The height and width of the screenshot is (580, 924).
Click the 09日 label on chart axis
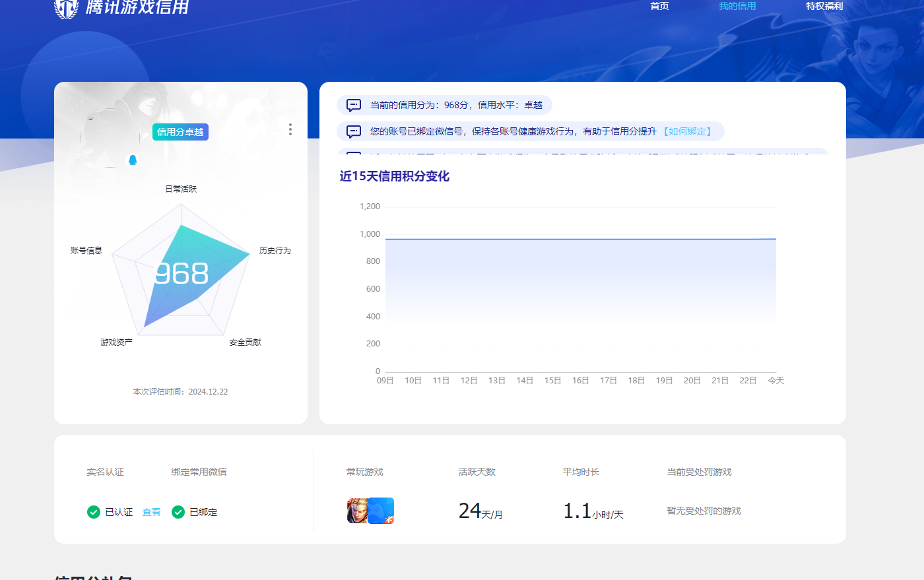pyautogui.click(x=385, y=381)
